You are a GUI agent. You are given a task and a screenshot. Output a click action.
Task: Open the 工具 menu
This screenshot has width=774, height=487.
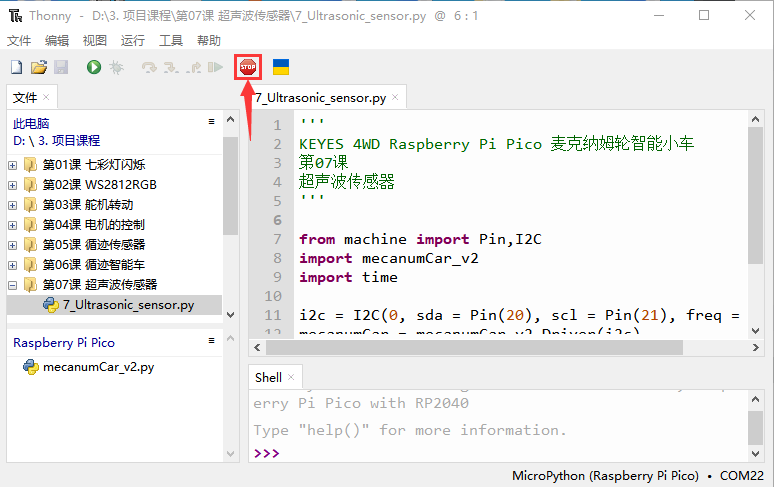(171, 40)
